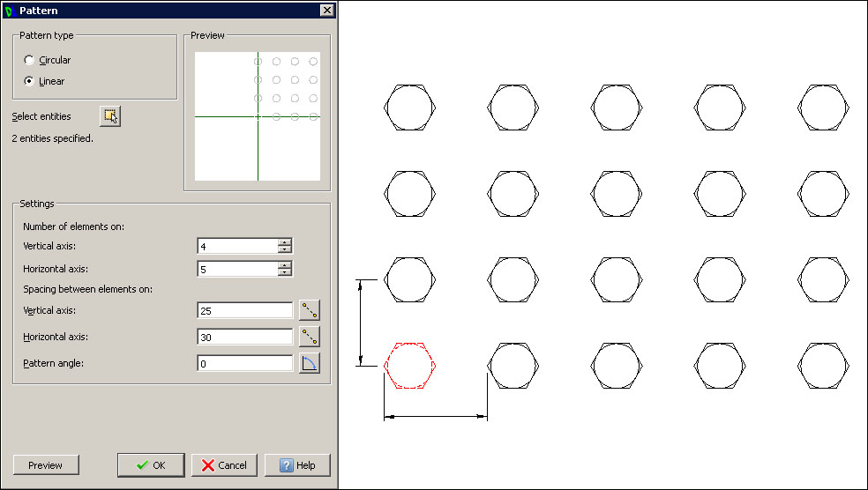Click '2 entities specified.' status text
The image size is (868, 490).
pyautogui.click(x=53, y=138)
